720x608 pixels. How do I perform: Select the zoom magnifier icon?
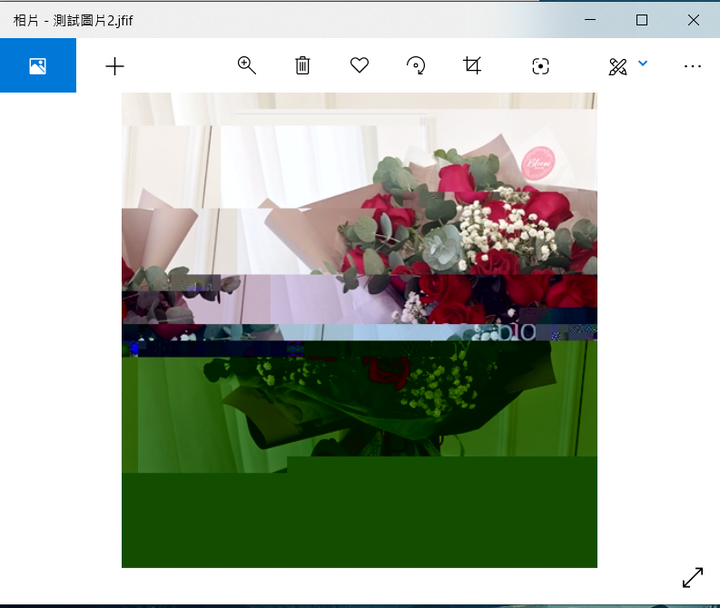(247, 65)
